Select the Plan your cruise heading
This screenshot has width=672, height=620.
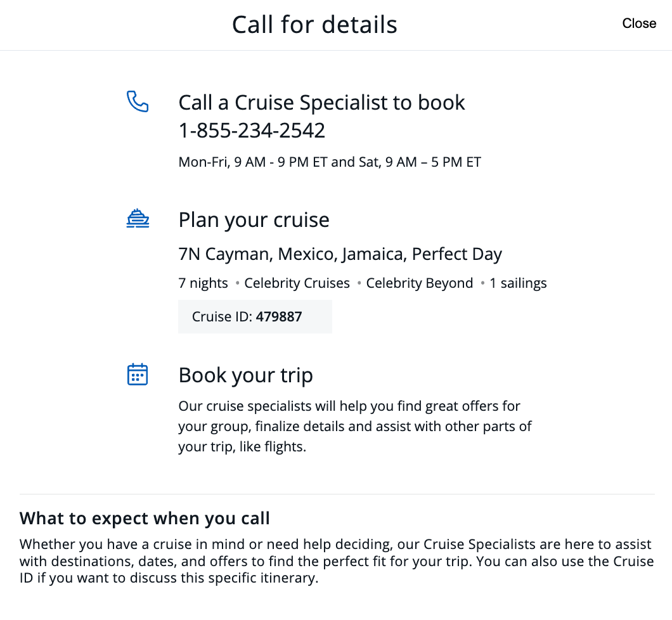point(254,219)
